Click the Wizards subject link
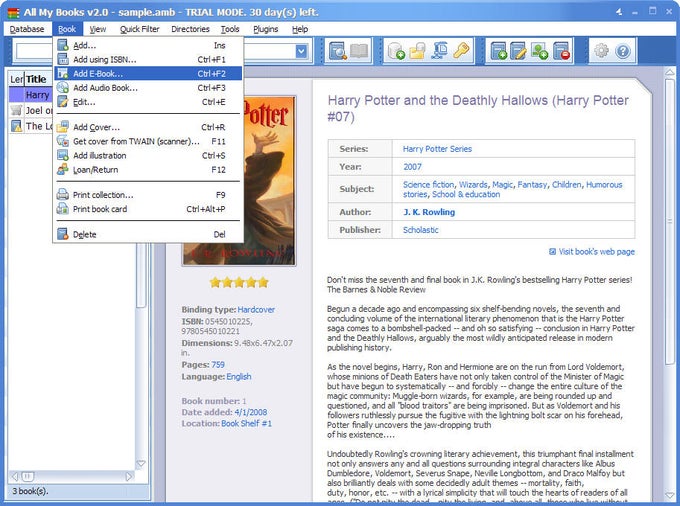 pyautogui.click(x=473, y=185)
